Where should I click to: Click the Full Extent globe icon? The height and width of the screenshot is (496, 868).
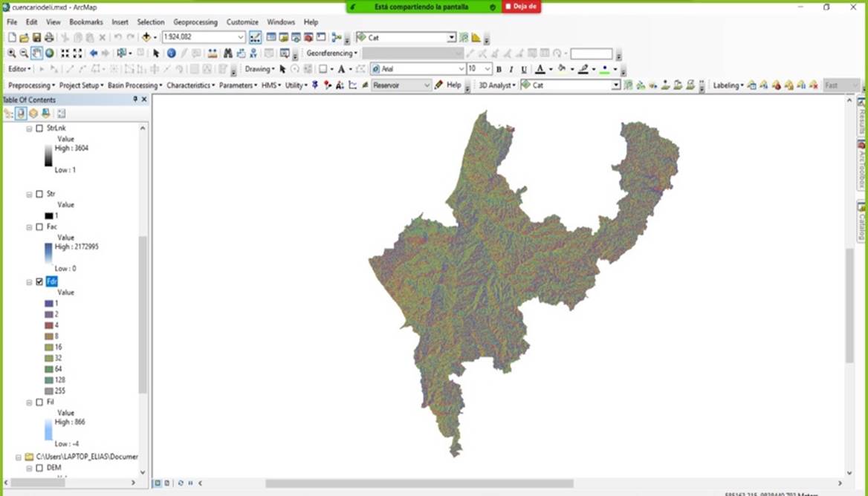click(x=49, y=53)
